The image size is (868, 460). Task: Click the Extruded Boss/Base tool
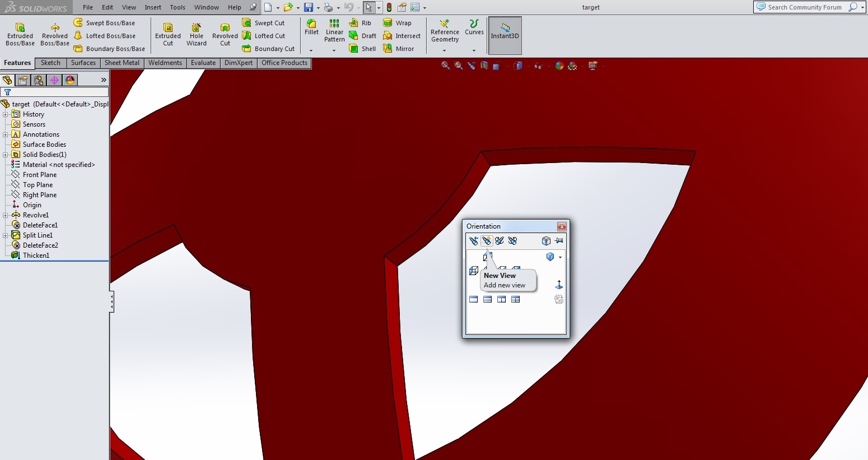pyautogui.click(x=20, y=34)
